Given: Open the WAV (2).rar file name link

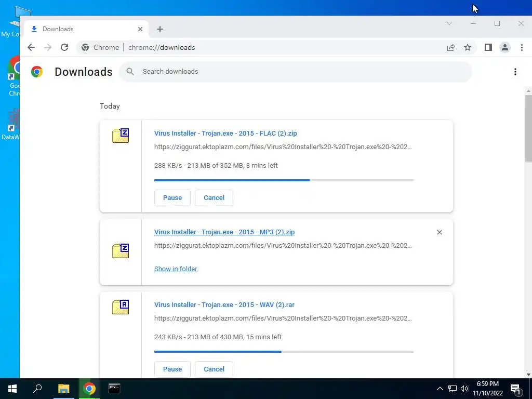Looking at the screenshot, I should pyautogui.click(x=224, y=304).
